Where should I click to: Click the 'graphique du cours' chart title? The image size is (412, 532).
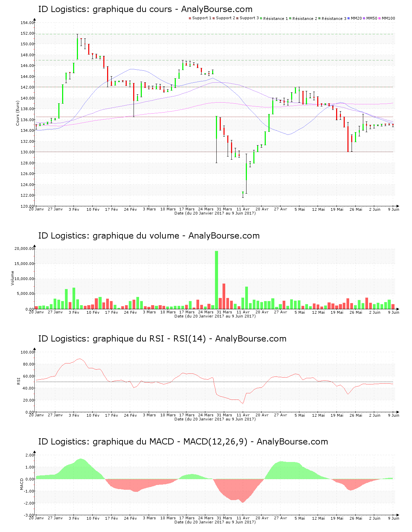click(x=145, y=9)
